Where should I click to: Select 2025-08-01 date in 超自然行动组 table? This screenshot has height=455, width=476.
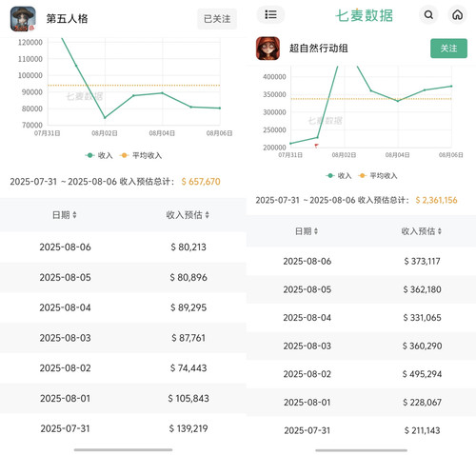[307, 403]
